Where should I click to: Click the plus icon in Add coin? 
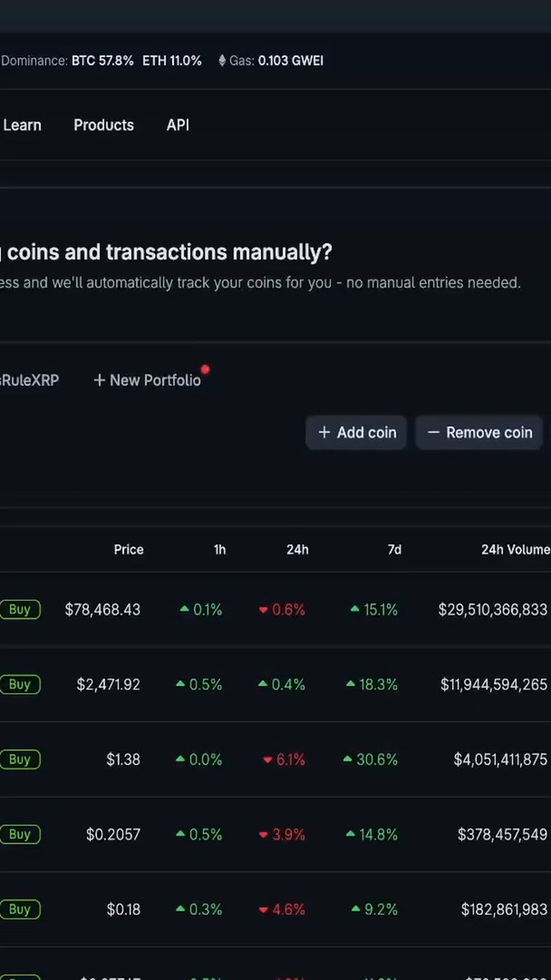point(324,433)
